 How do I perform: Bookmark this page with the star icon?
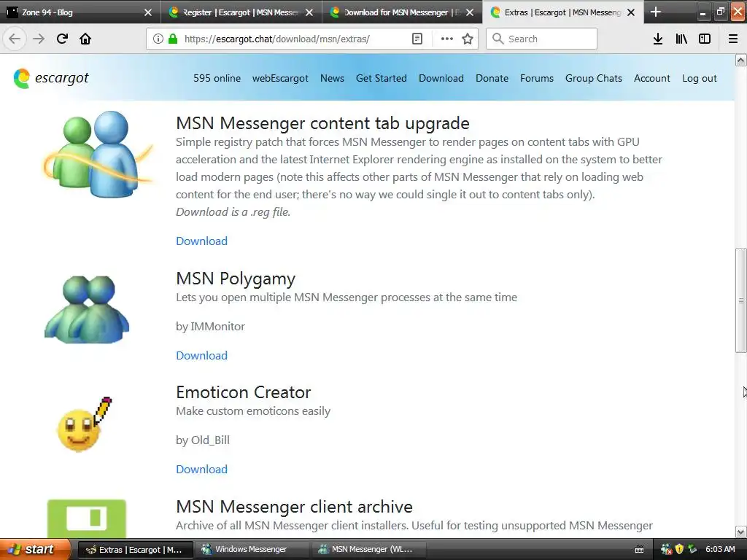(x=468, y=39)
